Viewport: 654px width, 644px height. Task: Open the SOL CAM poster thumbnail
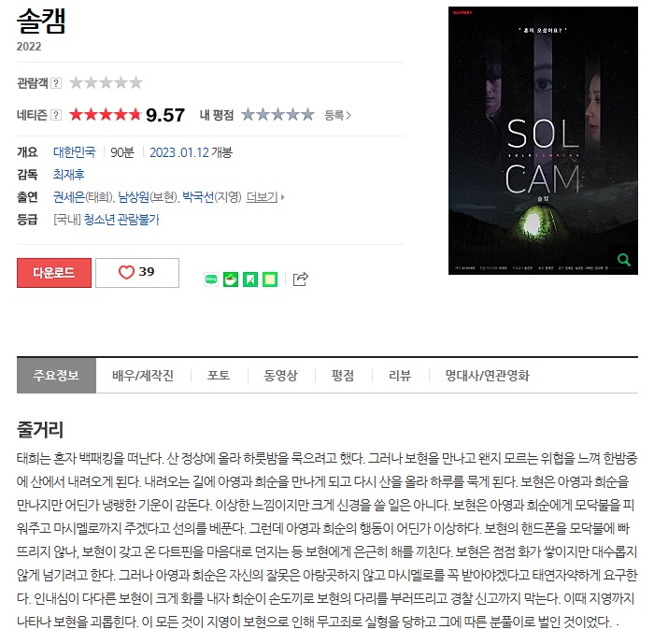click(x=543, y=140)
